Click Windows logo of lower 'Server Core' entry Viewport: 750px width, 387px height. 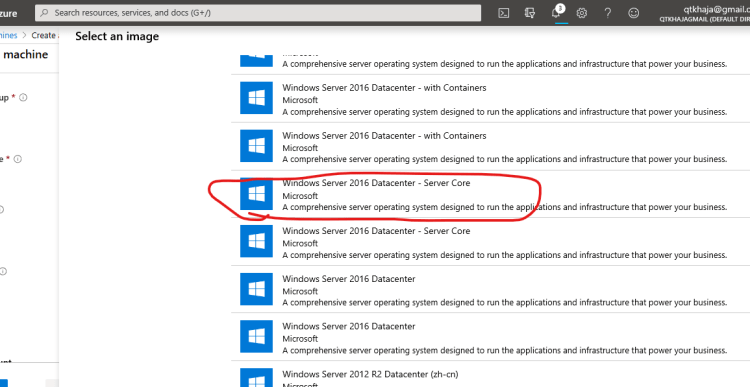(256, 242)
